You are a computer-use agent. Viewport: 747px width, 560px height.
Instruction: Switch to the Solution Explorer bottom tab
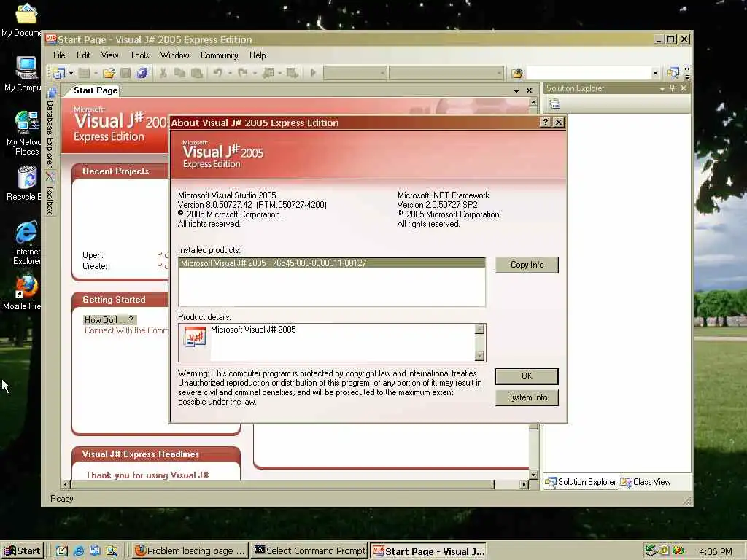pos(581,482)
